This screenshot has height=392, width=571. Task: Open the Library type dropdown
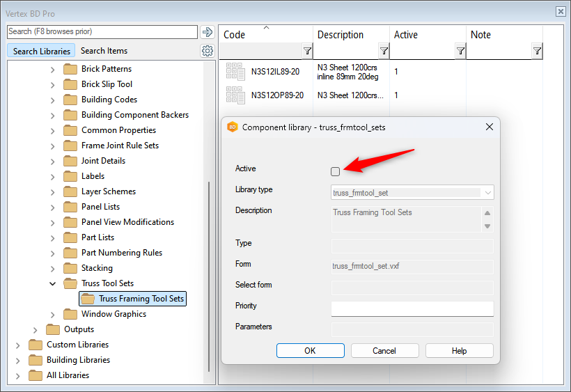487,193
